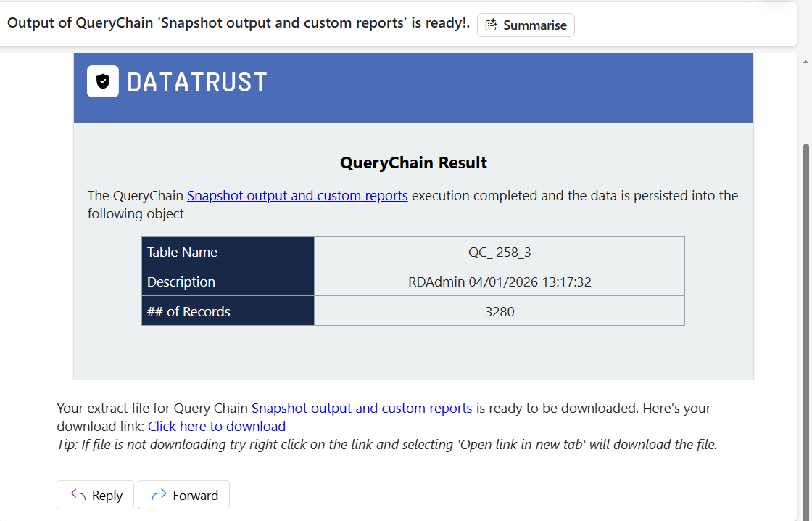Click the QueryChain Result heading
Viewport: 812px width, 521px height.
click(413, 163)
